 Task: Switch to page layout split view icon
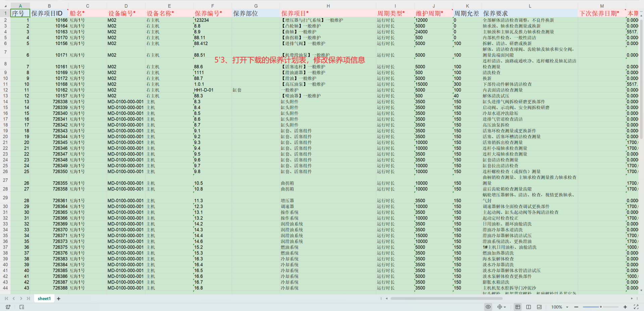point(529,307)
